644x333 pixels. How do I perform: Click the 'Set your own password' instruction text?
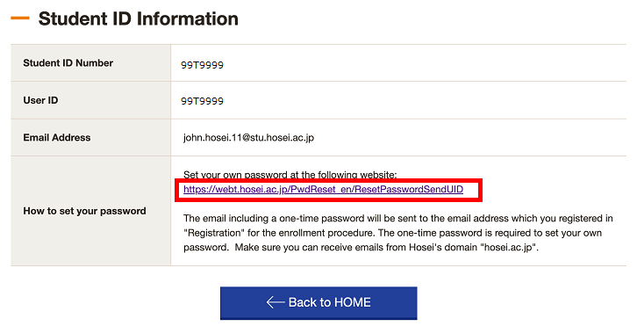click(x=290, y=175)
